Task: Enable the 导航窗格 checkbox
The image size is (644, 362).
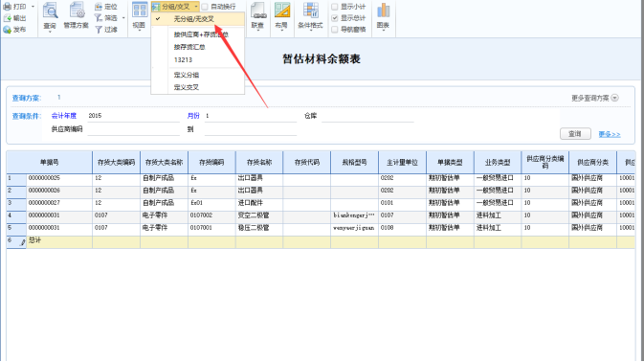Action: (x=335, y=30)
